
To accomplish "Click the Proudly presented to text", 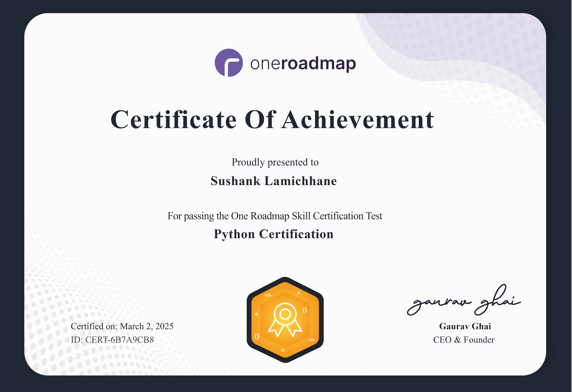I will 275,162.
